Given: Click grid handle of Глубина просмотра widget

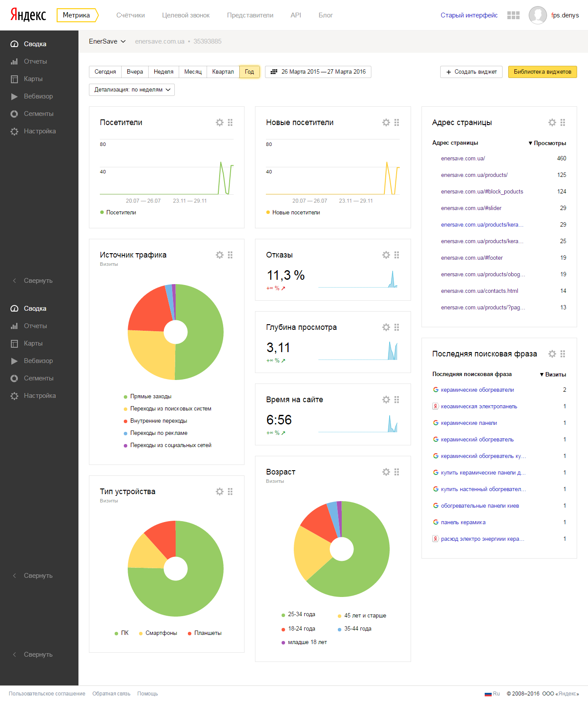Looking at the screenshot, I should coord(397,327).
